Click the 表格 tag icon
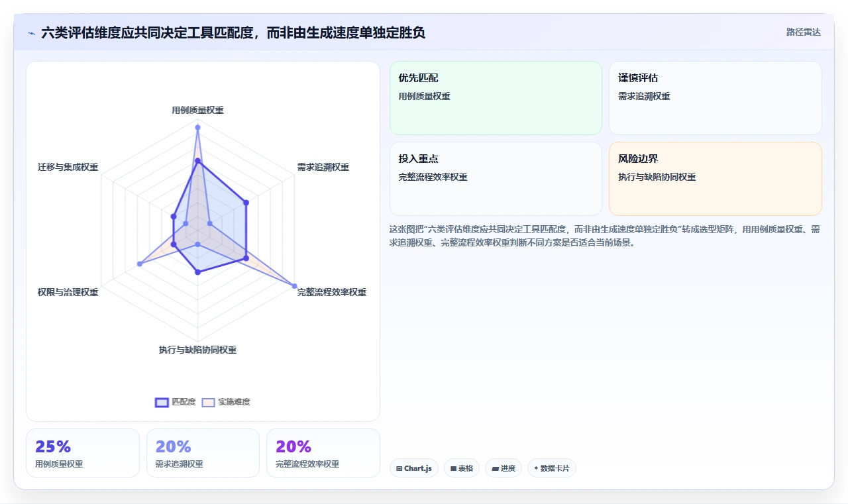The height and width of the screenshot is (504, 848). tap(453, 468)
